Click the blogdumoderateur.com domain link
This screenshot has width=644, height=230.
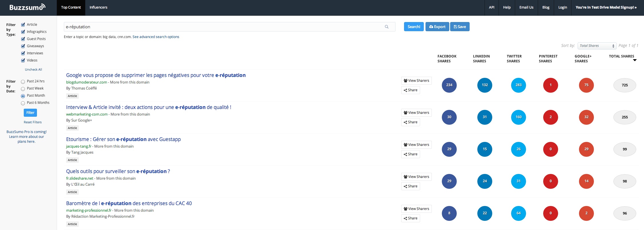(x=86, y=82)
